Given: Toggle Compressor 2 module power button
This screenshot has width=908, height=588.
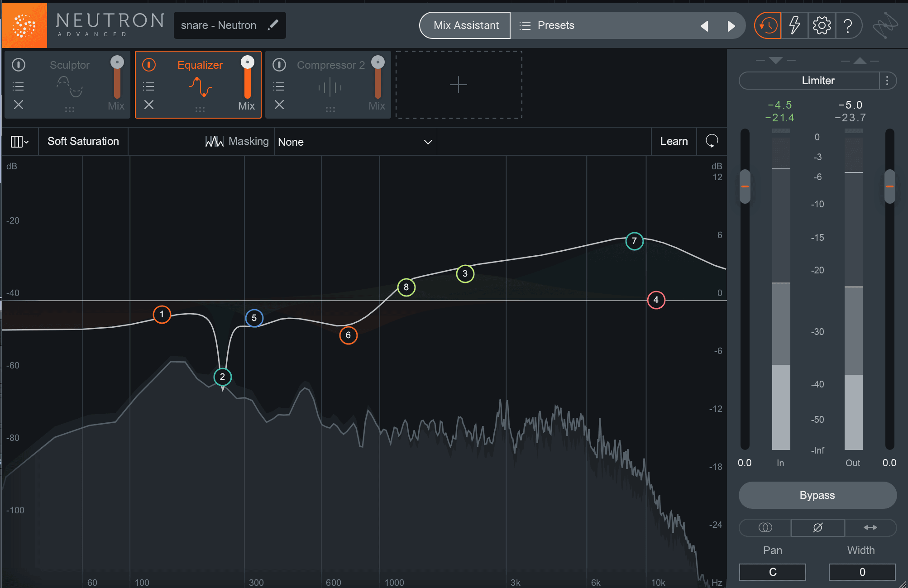Looking at the screenshot, I should 279,65.
